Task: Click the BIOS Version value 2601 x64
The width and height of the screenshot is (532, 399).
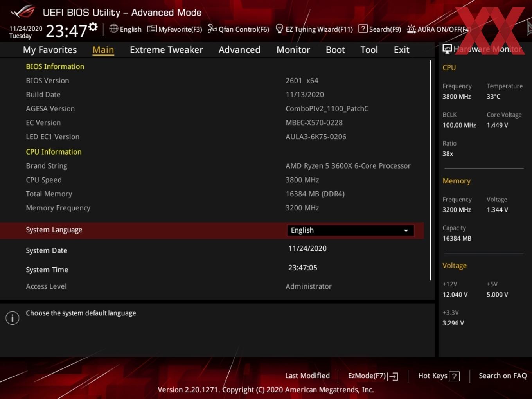Action: [x=302, y=81]
